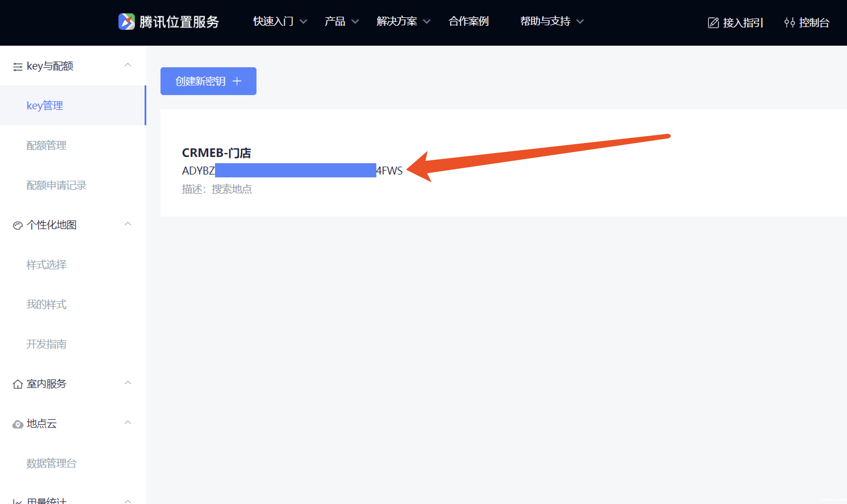Image resolution: width=847 pixels, height=504 pixels.
Task: Click the plus icon in 创建新密钥
Action: click(x=237, y=81)
